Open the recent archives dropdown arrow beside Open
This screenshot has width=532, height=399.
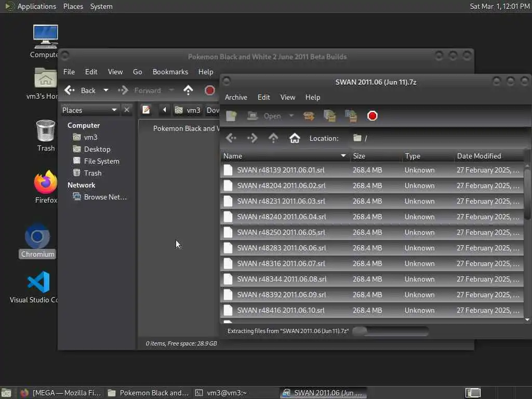click(291, 116)
